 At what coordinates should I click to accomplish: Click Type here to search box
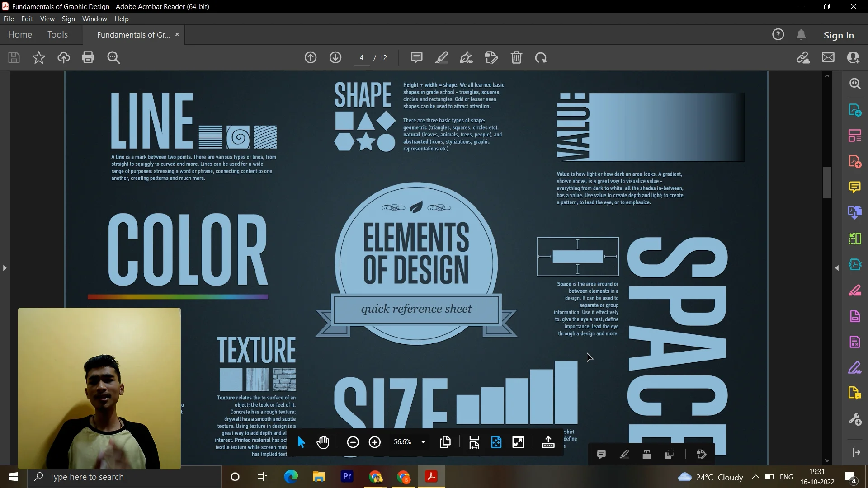click(x=124, y=477)
